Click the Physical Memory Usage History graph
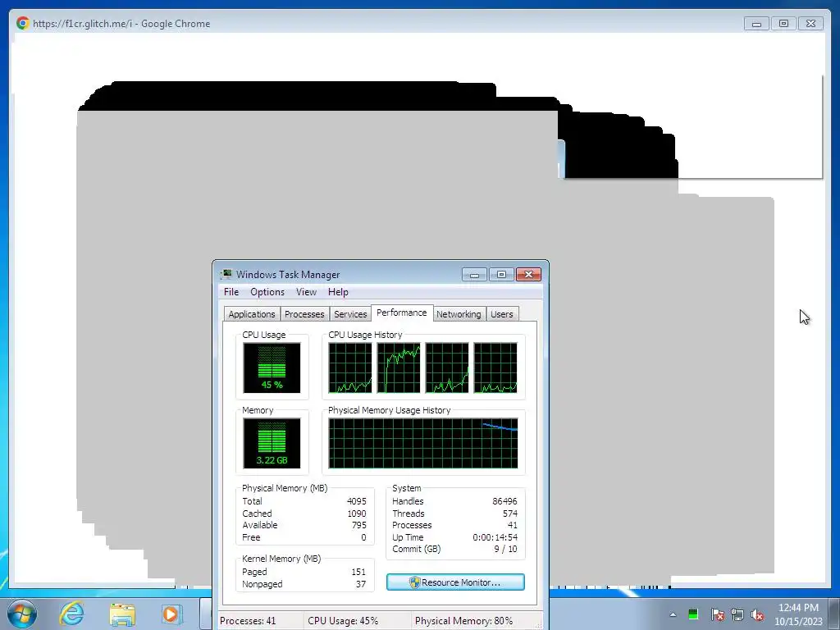Screen dimensions: 840x630 pyautogui.click(x=423, y=444)
